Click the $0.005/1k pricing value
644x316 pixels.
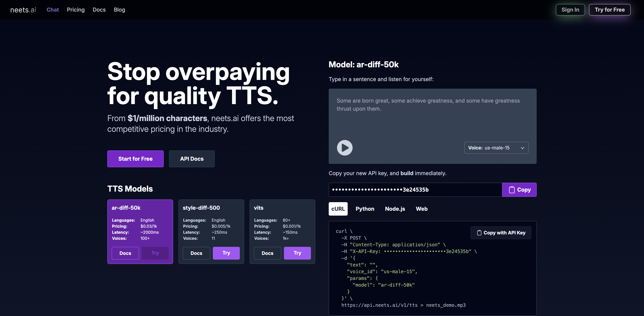pos(221,226)
